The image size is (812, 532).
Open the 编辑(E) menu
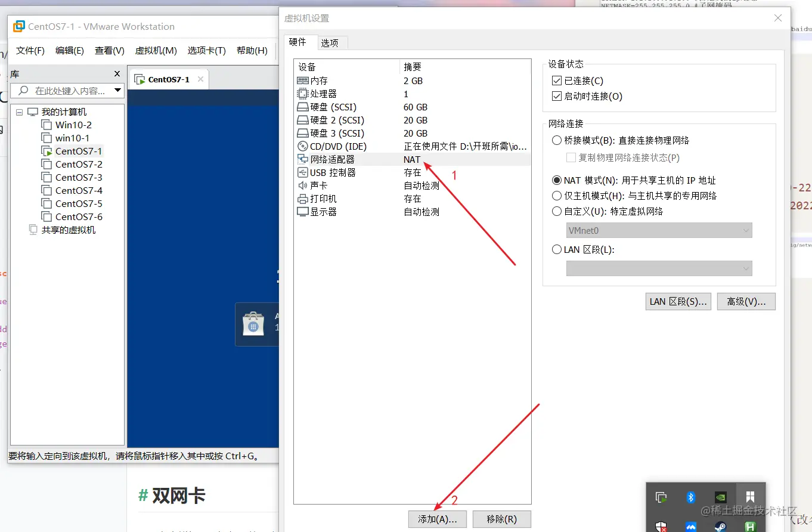click(x=70, y=51)
